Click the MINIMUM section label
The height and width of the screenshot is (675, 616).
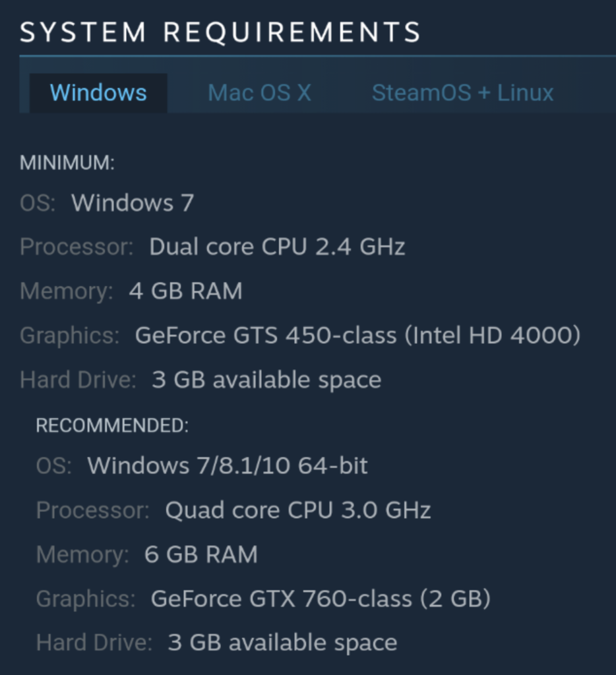tap(67, 163)
